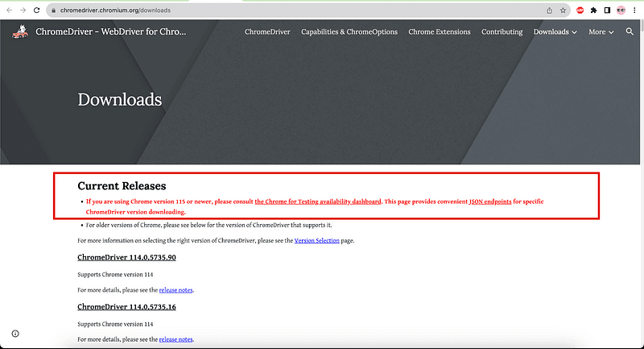Click the ChromeDriver site logo
644x349 pixels.
pos(20,31)
